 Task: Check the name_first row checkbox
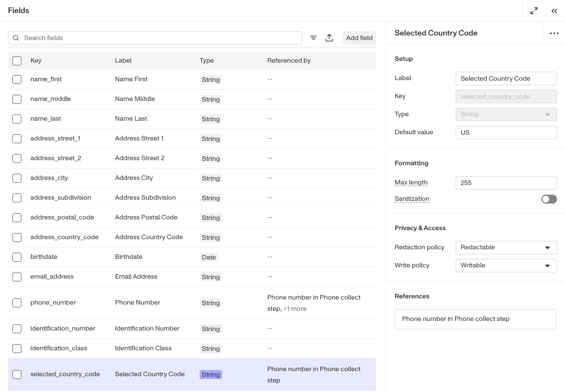pos(17,80)
